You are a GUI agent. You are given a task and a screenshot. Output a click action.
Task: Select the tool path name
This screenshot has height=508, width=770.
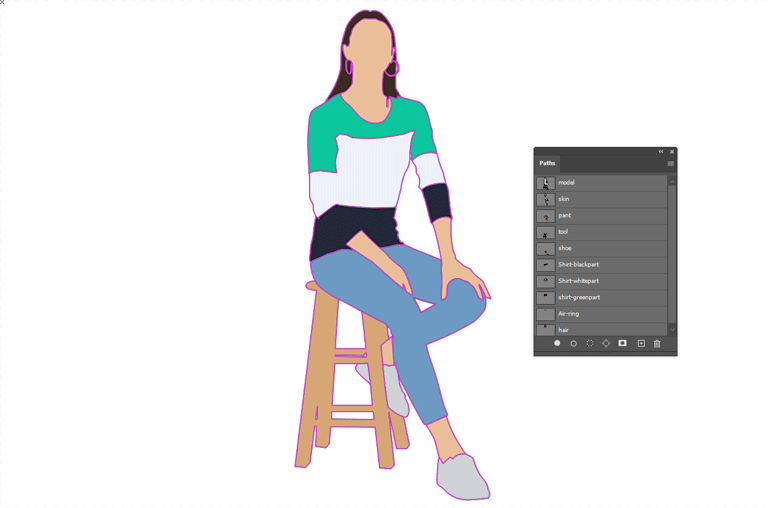pos(563,231)
